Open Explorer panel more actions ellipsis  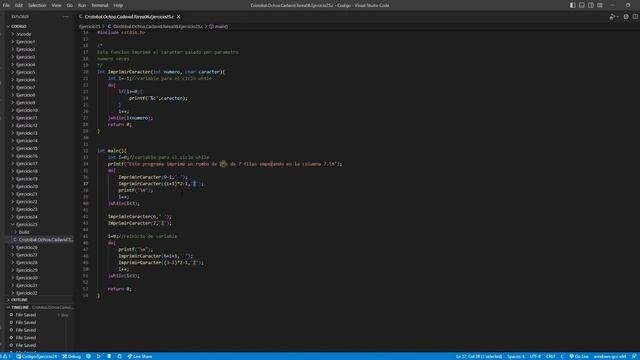coord(66,17)
